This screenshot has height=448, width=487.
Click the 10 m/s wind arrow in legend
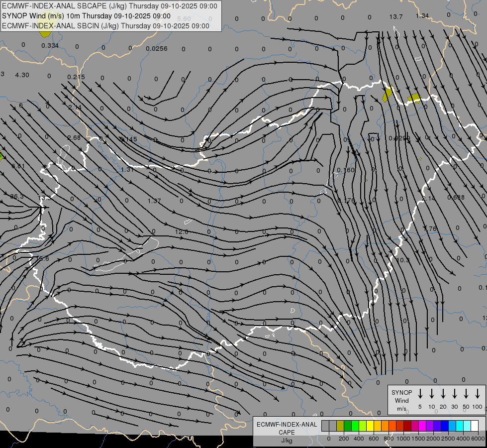point(432,394)
